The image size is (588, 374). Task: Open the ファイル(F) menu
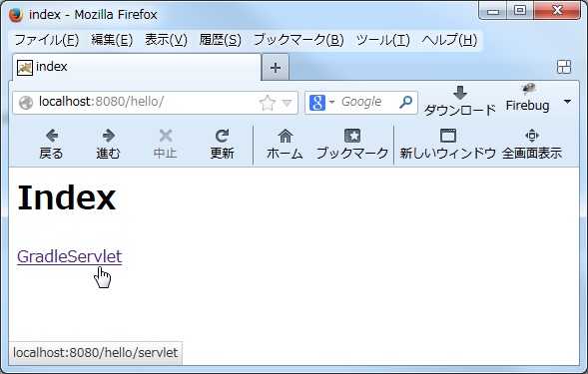tap(47, 40)
